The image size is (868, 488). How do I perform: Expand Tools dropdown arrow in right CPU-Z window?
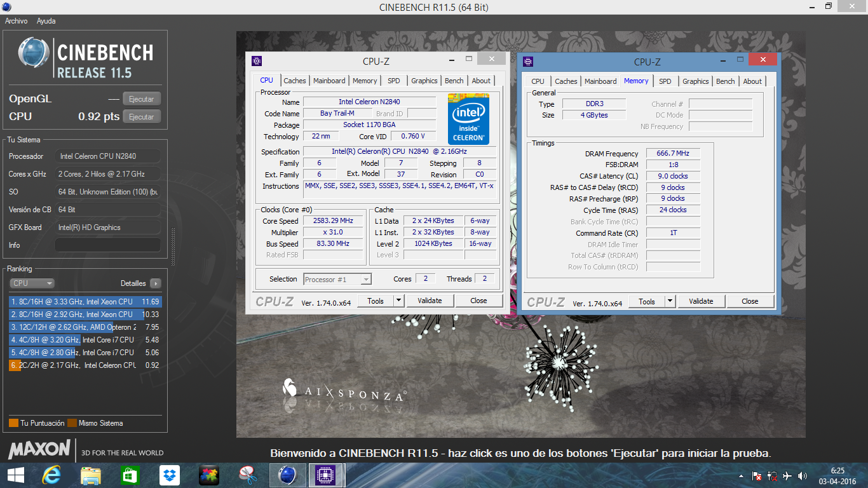click(x=670, y=301)
